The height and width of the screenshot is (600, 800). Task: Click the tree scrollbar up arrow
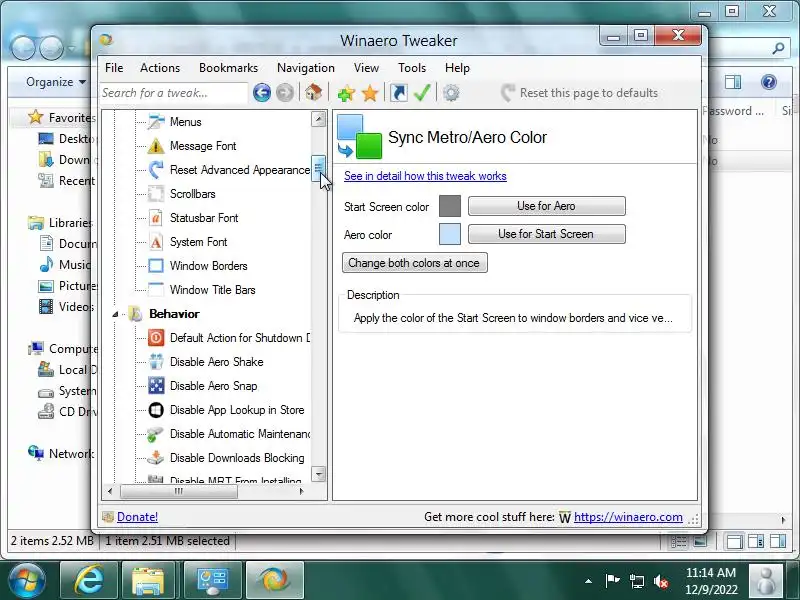318,119
